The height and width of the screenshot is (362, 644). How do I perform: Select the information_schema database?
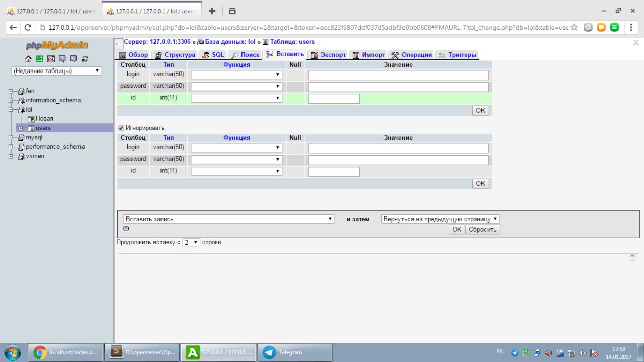pyautogui.click(x=53, y=100)
